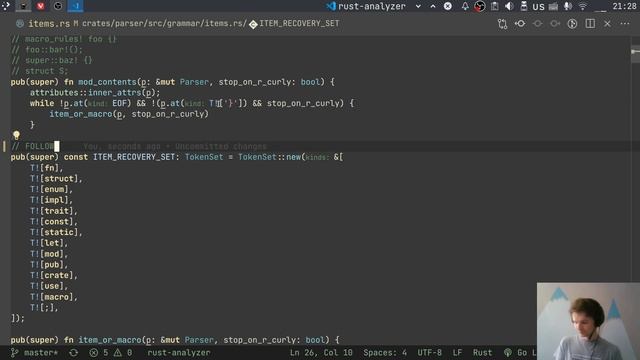Split the editor with the layout icon
The width and height of the screenshot is (640, 360).
[590, 24]
